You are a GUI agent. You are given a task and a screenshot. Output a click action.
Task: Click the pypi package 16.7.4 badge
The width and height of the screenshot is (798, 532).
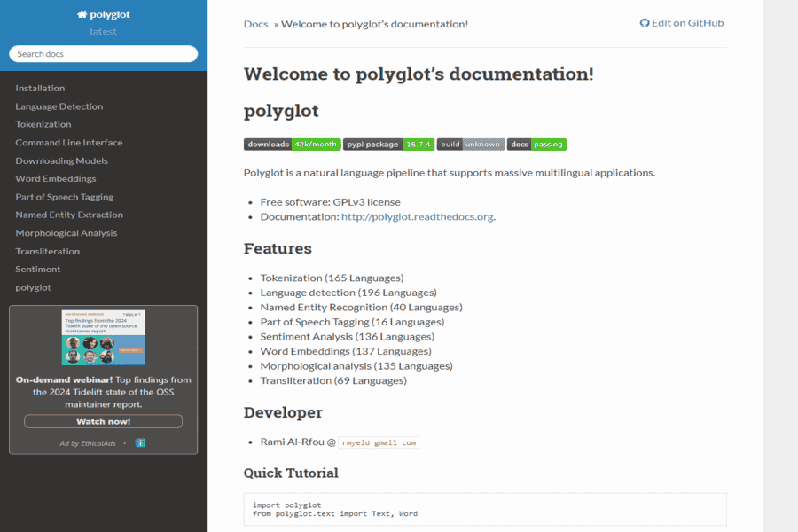pos(389,144)
